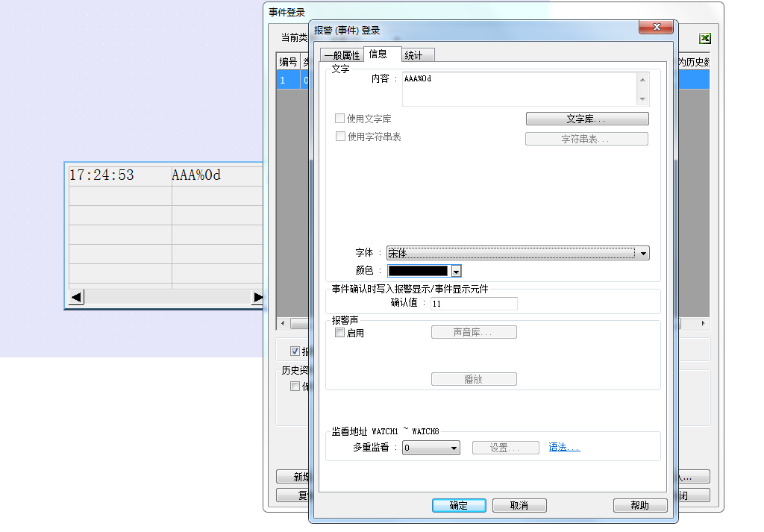Toggle the 使用文字库 checkbox
The width and height of the screenshot is (764, 532).
coord(340,119)
